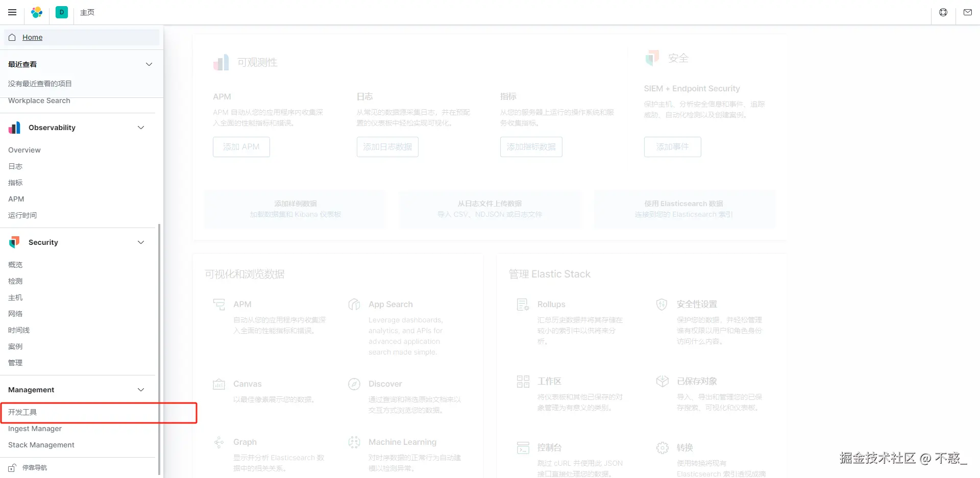Open Observability Overview
The width and height of the screenshot is (980, 478).
24,150
